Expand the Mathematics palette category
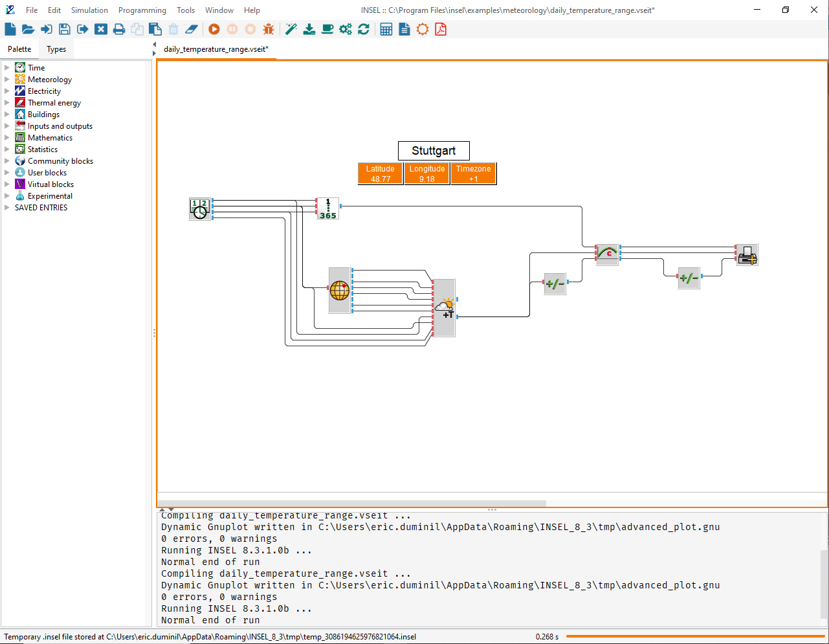Screen dimensions: 829x644 tap(7, 137)
